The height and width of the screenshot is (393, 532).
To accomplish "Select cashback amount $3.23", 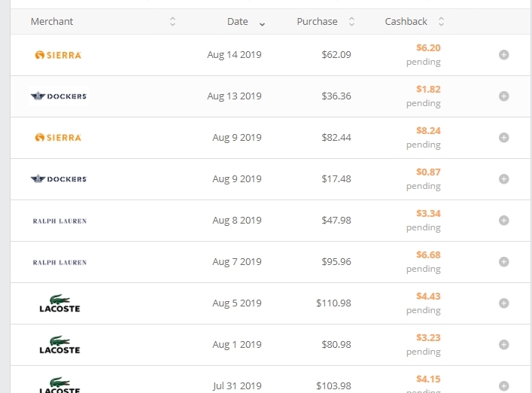I will tap(428, 338).
